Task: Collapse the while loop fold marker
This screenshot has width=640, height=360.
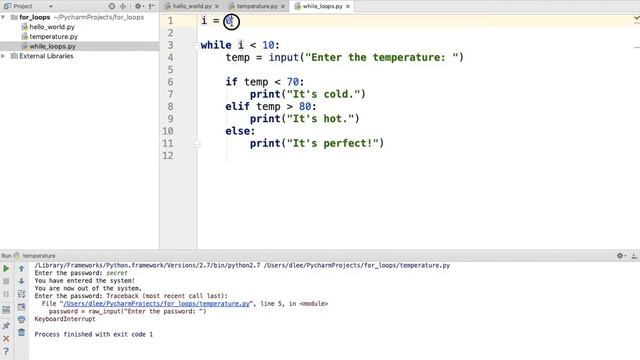Action: (197, 45)
